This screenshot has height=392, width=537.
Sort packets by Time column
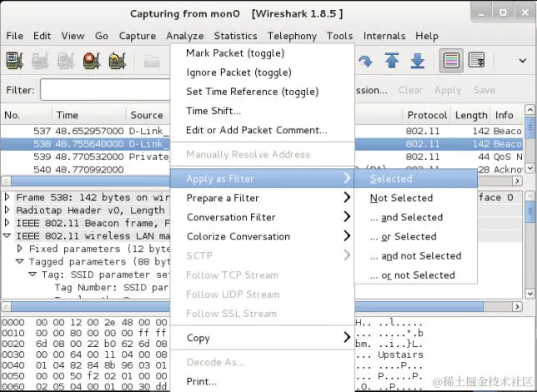pos(88,115)
